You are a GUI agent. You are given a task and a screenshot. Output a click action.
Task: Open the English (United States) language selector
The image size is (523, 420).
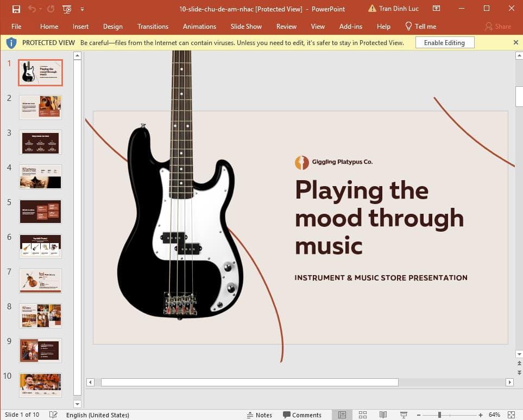pos(98,415)
